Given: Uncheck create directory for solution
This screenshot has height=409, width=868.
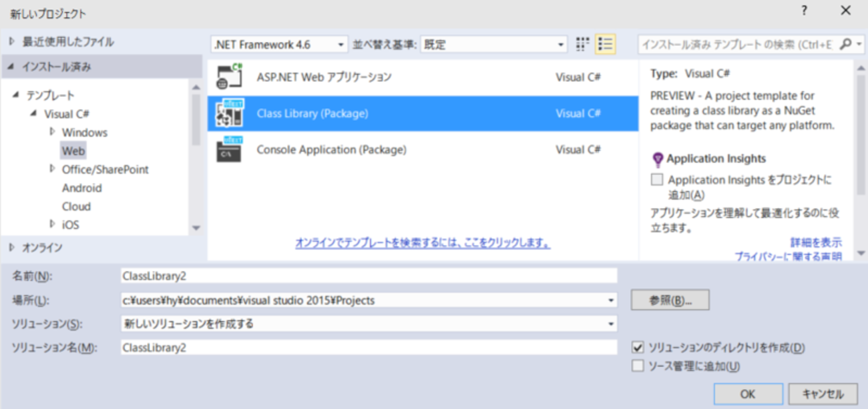Looking at the screenshot, I should coord(638,348).
